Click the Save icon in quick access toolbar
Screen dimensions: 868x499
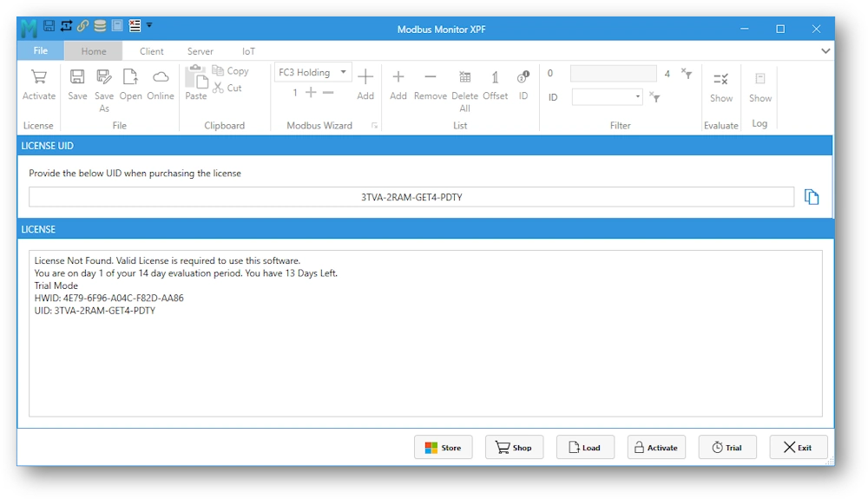coord(49,25)
